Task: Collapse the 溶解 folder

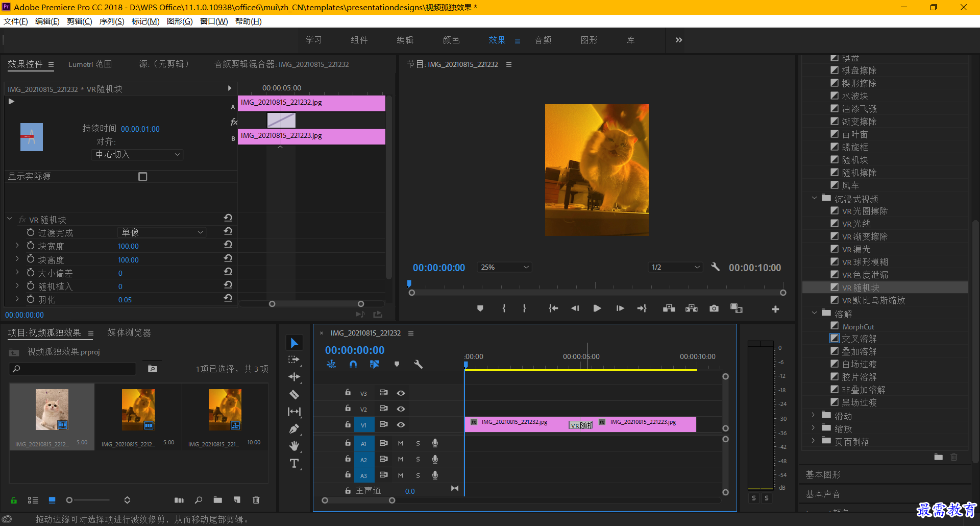Action: pos(814,313)
